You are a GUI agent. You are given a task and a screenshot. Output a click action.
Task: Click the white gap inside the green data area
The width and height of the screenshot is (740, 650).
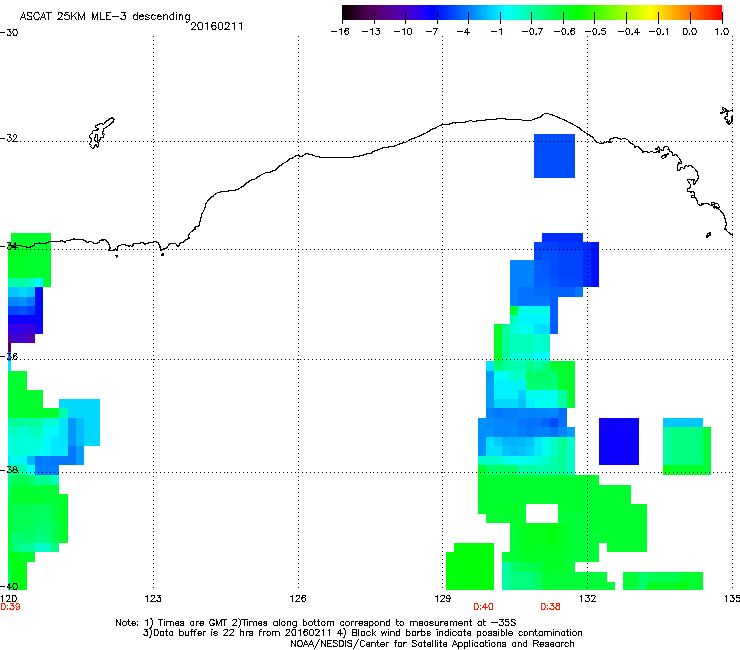point(542,513)
